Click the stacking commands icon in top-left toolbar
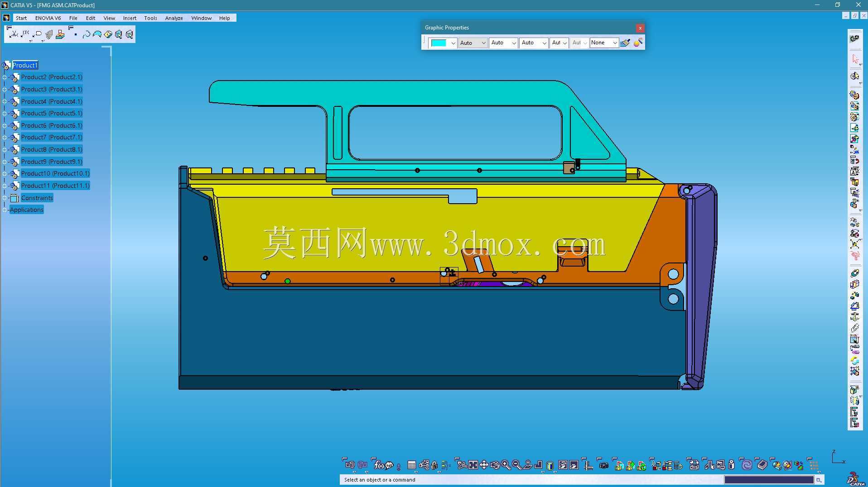868x487 pixels. point(60,34)
